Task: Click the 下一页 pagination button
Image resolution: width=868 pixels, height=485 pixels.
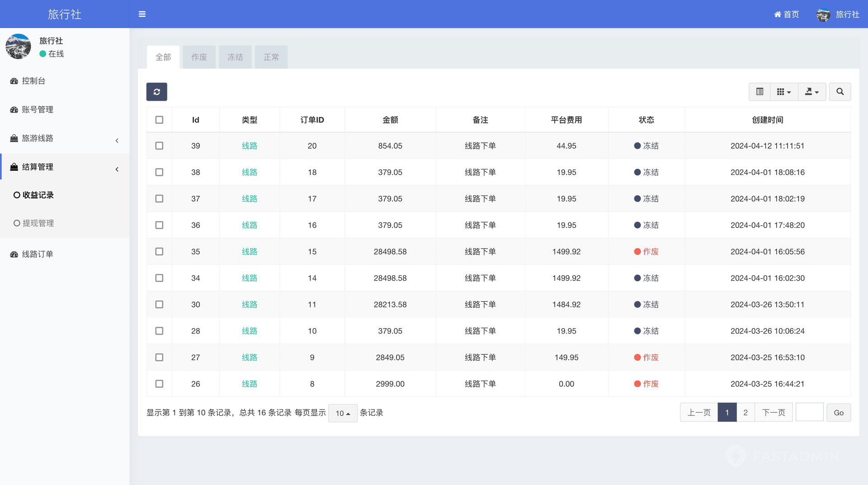Action: coord(773,413)
